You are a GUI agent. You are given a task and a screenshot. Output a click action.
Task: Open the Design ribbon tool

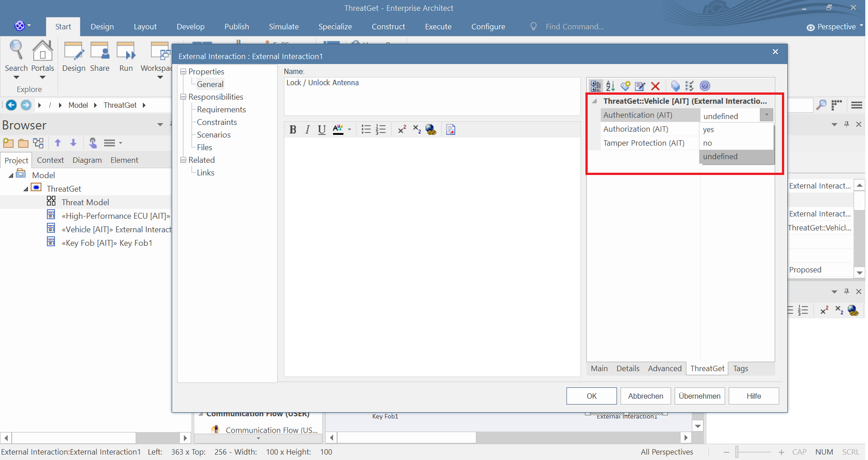pos(73,57)
